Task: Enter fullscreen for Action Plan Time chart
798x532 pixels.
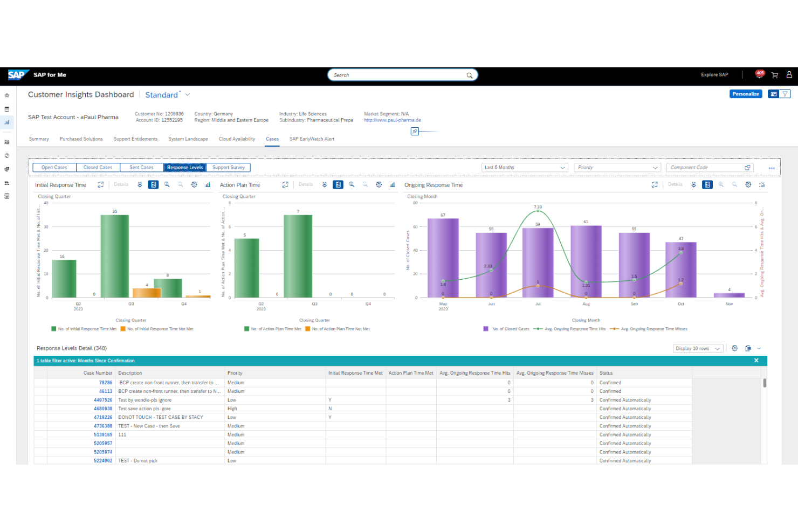Action: 285,185
